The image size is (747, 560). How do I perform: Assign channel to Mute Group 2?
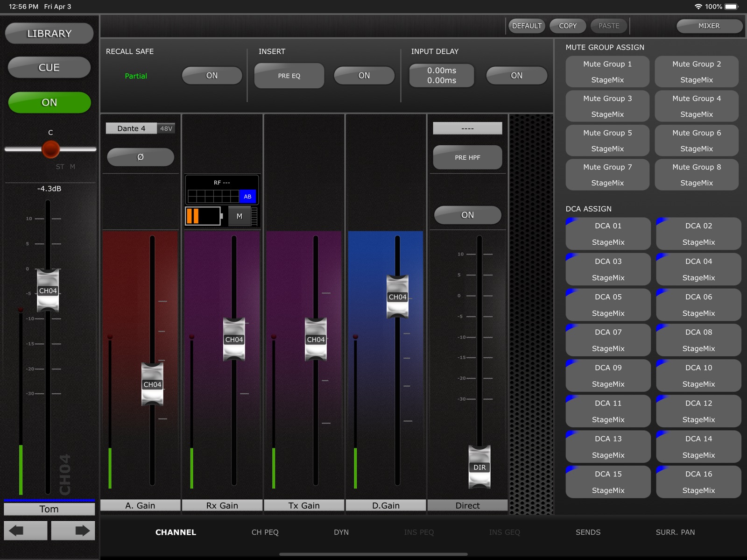tap(697, 72)
